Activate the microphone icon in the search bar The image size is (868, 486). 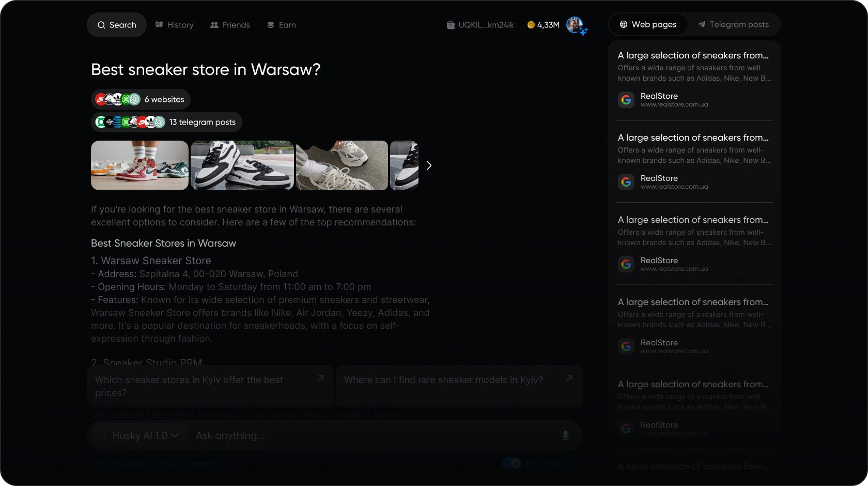[x=565, y=436]
